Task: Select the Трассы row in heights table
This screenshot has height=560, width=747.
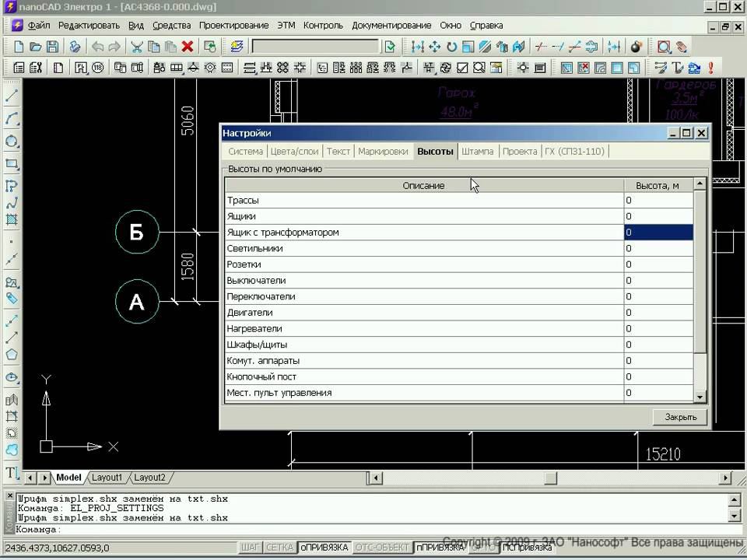Action: 459,201
